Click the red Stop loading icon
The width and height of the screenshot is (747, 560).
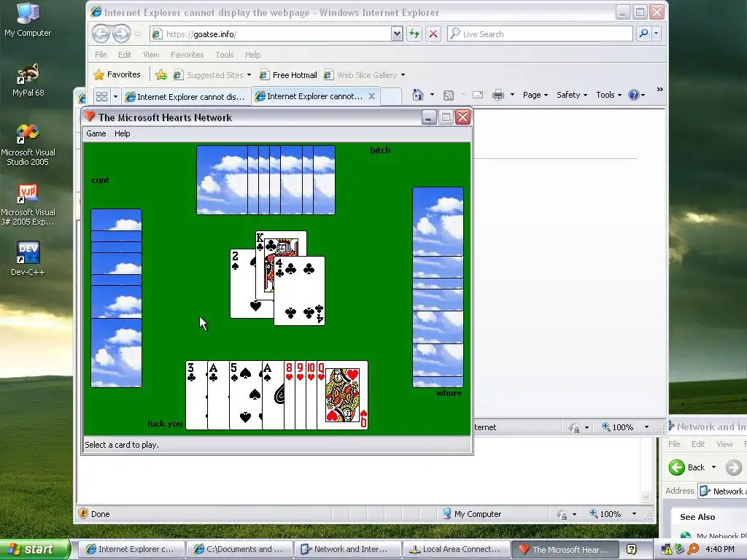pos(433,34)
